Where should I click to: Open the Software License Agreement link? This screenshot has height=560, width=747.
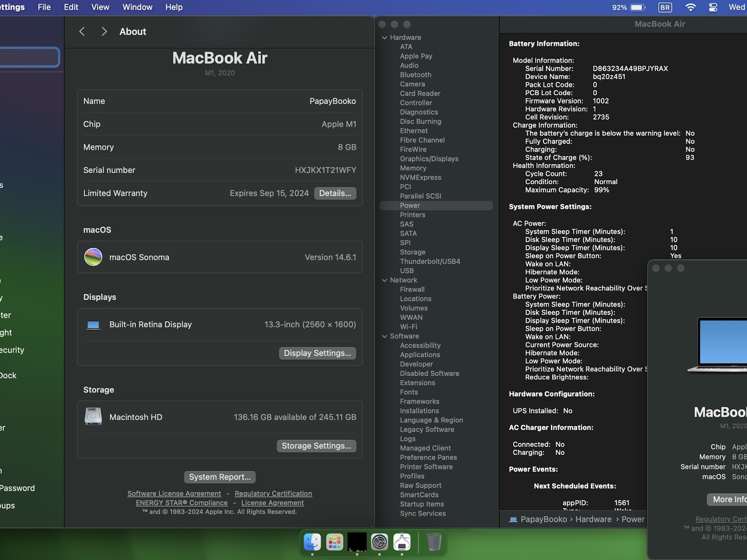click(174, 493)
